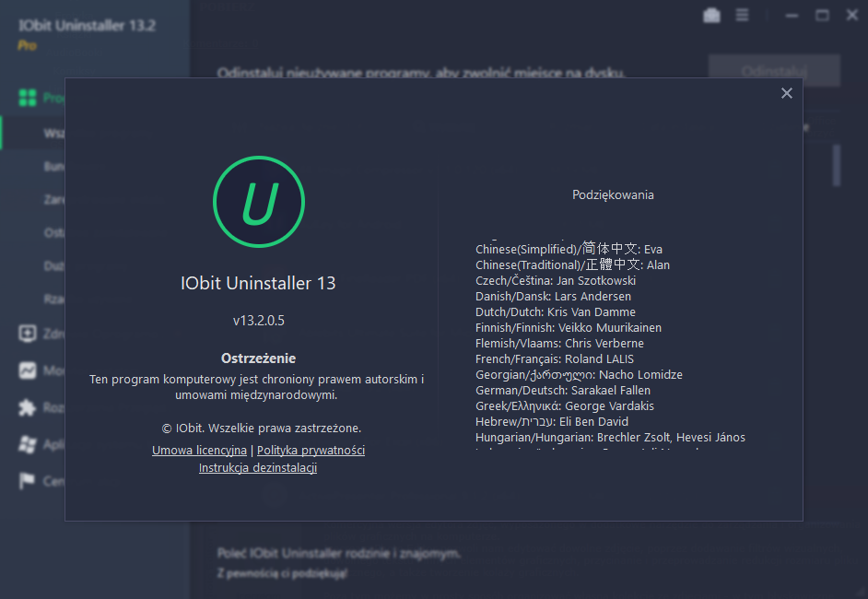Click the Hebrew Eli Ben David line
Image resolution: width=868 pixels, height=599 pixels.
552,421
